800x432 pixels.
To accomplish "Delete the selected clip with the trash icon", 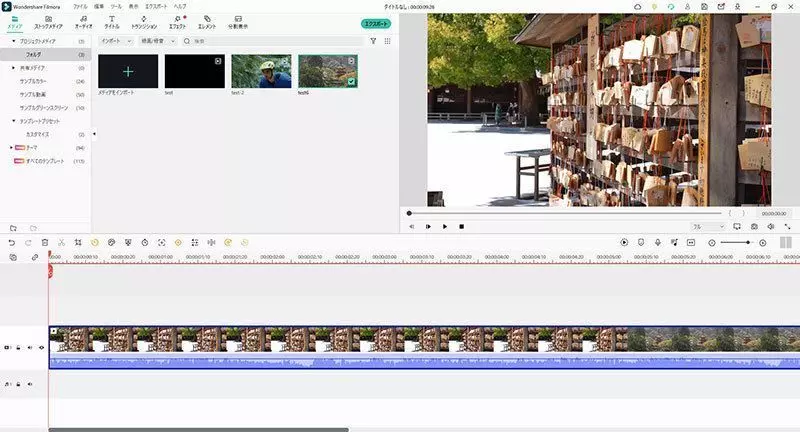I will [x=45, y=242].
